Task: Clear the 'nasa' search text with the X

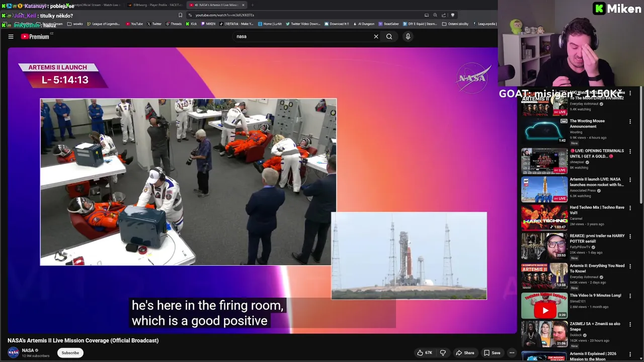Action: click(x=376, y=37)
